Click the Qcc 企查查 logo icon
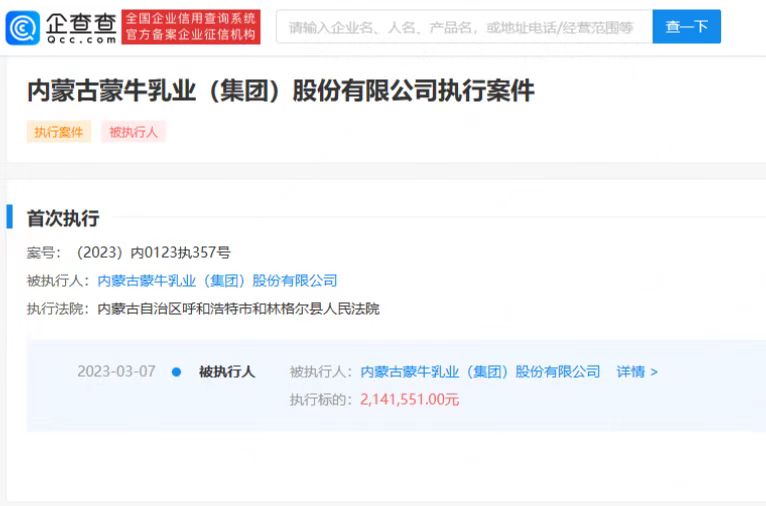Image resolution: width=766 pixels, height=506 pixels. 22,27
